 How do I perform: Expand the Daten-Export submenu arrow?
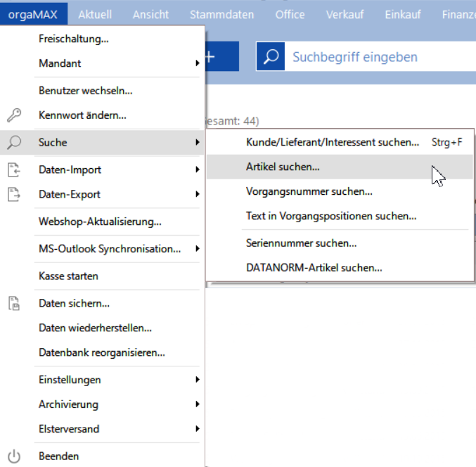[198, 194]
